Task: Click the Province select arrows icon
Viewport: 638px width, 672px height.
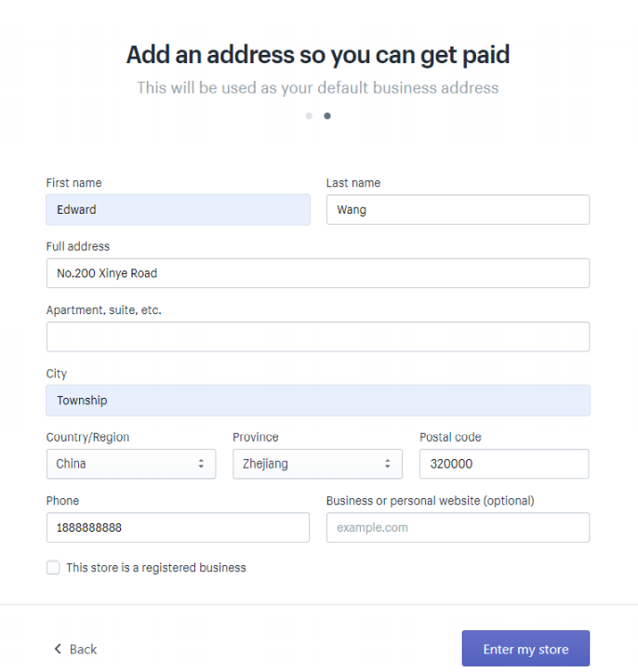Action: (387, 464)
